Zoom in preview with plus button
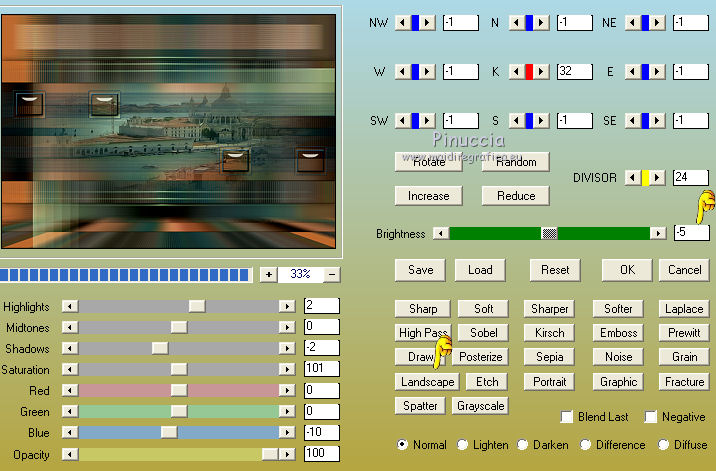The image size is (716, 471). 268,275
